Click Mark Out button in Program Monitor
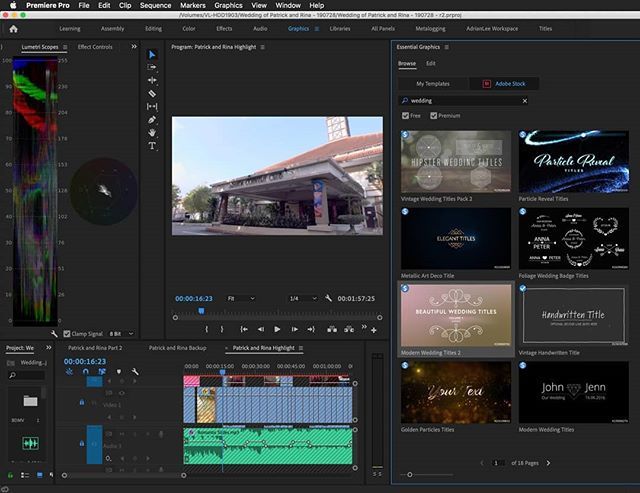The image size is (640, 493). (222, 329)
